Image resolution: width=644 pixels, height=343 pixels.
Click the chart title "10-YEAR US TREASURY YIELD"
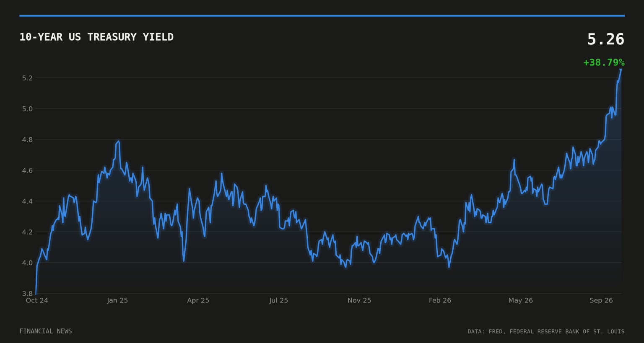click(96, 37)
